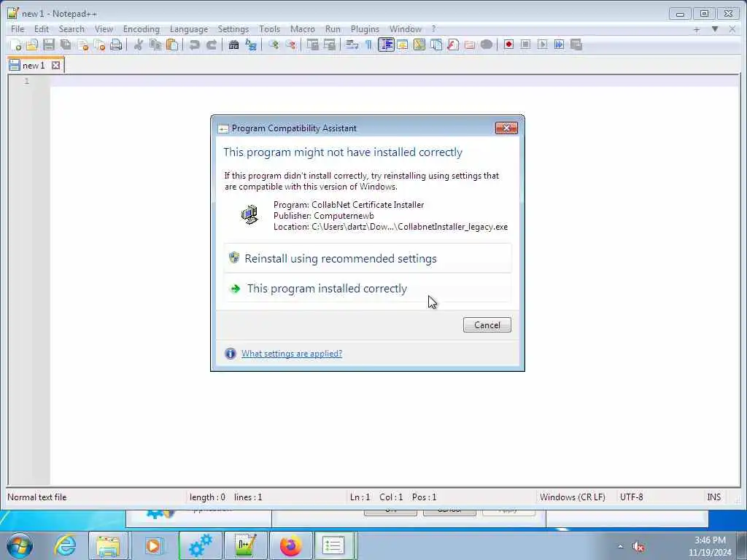Click the Save All toolbar icon

(66, 44)
